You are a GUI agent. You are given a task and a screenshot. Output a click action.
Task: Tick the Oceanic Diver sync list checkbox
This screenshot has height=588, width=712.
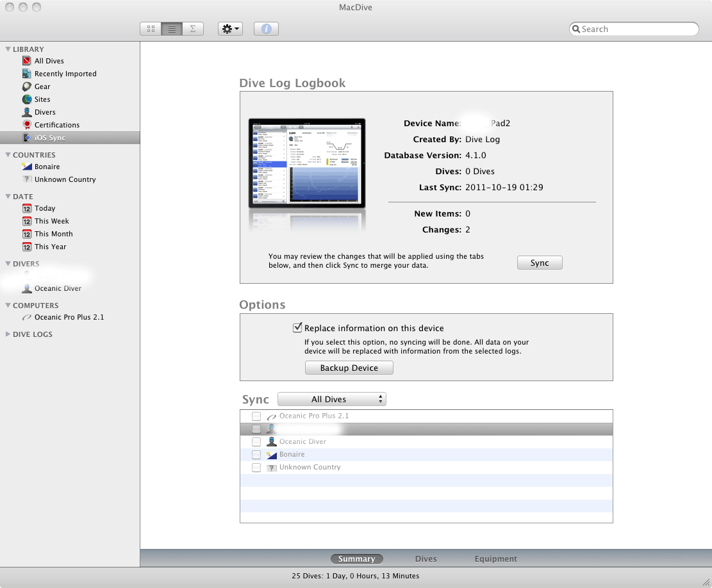coord(256,441)
